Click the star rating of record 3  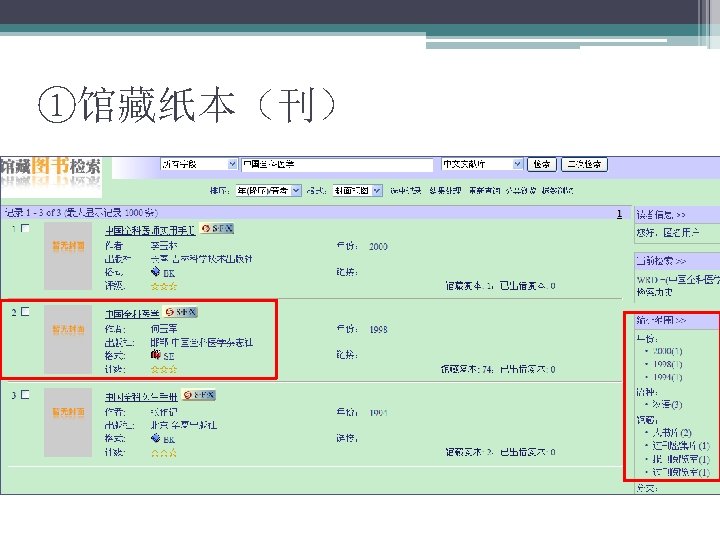[x=164, y=453]
